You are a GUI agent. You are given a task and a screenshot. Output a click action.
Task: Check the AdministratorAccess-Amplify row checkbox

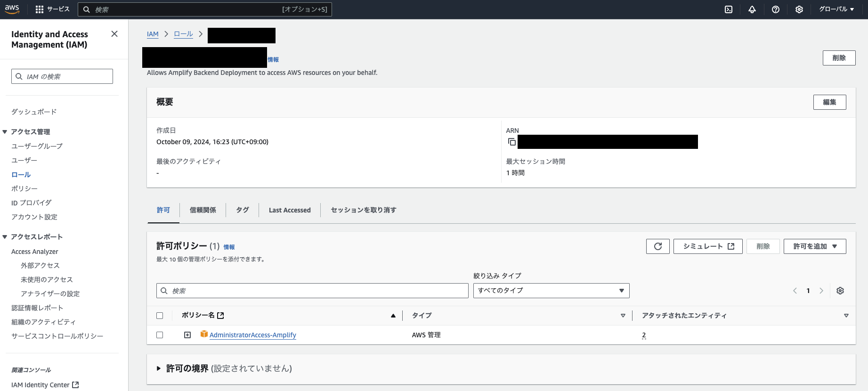(160, 335)
